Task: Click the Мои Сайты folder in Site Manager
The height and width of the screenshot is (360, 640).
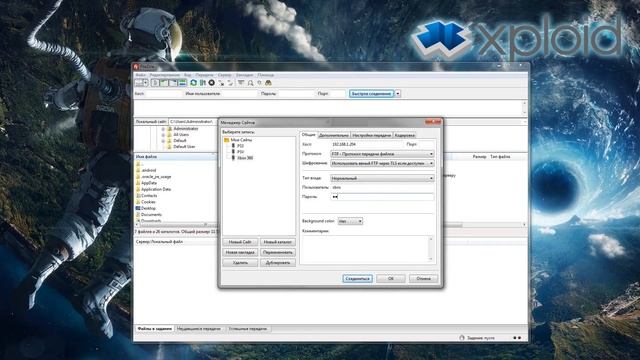Action: coord(241,140)
